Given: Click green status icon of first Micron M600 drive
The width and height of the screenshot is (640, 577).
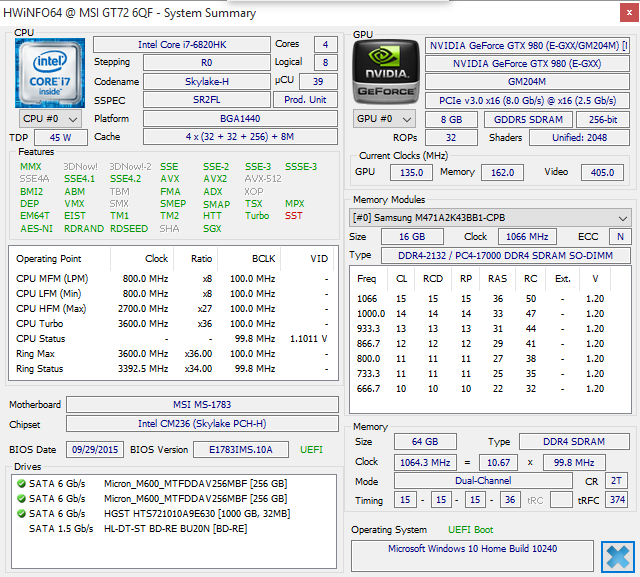Looking at the screenshot, I should pos(21,484).
